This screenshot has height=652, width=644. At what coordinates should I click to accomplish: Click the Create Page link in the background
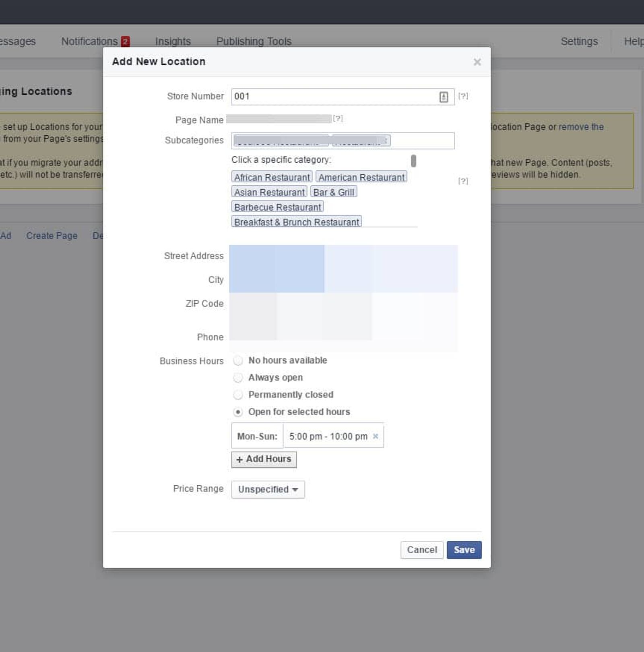pyautogui.click(x=52, y=236)
